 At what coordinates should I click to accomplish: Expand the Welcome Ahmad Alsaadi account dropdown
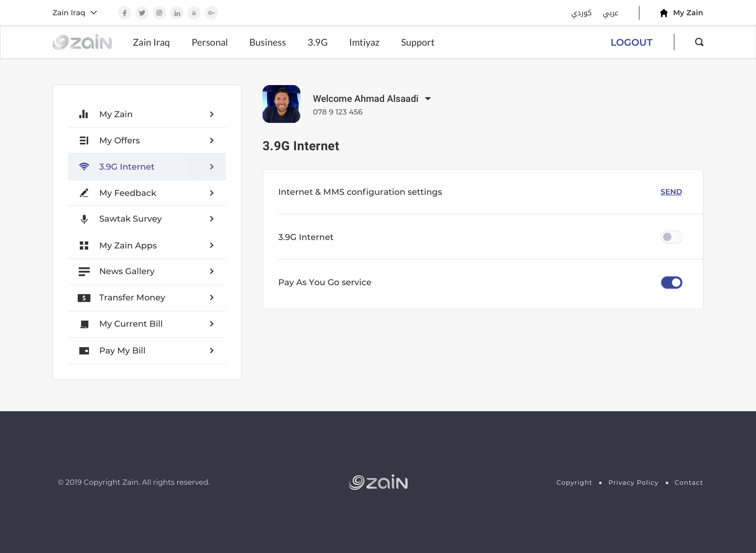coord(428,99)
